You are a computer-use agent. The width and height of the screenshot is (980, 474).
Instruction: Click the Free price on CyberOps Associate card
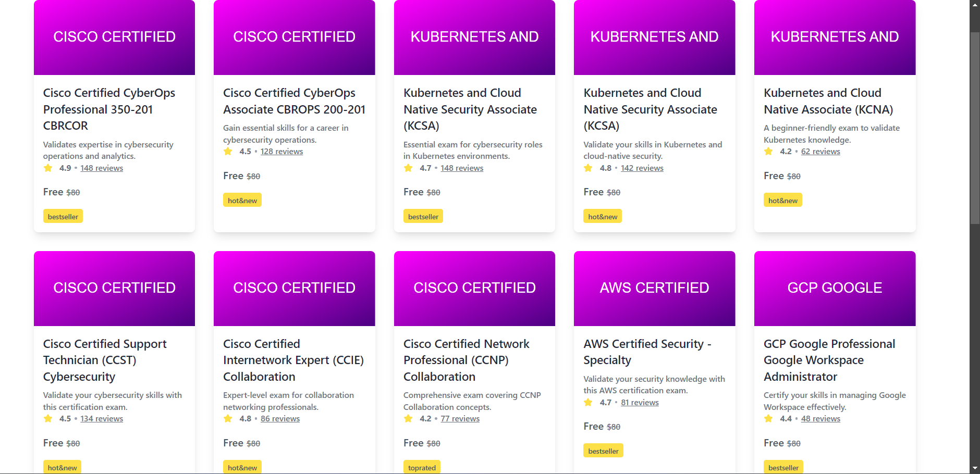233,176
